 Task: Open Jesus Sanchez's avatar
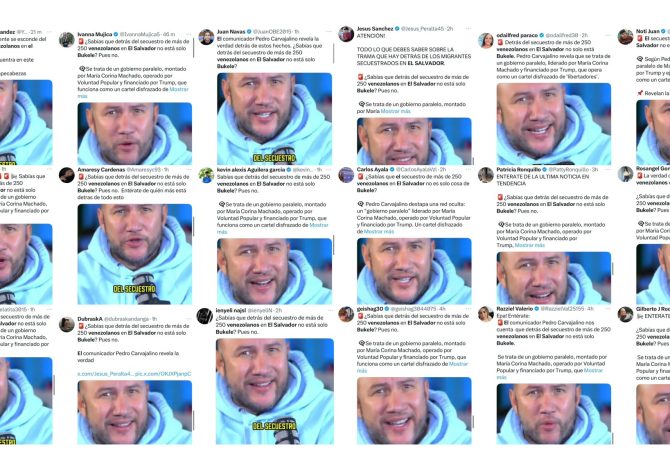point(346,34)
